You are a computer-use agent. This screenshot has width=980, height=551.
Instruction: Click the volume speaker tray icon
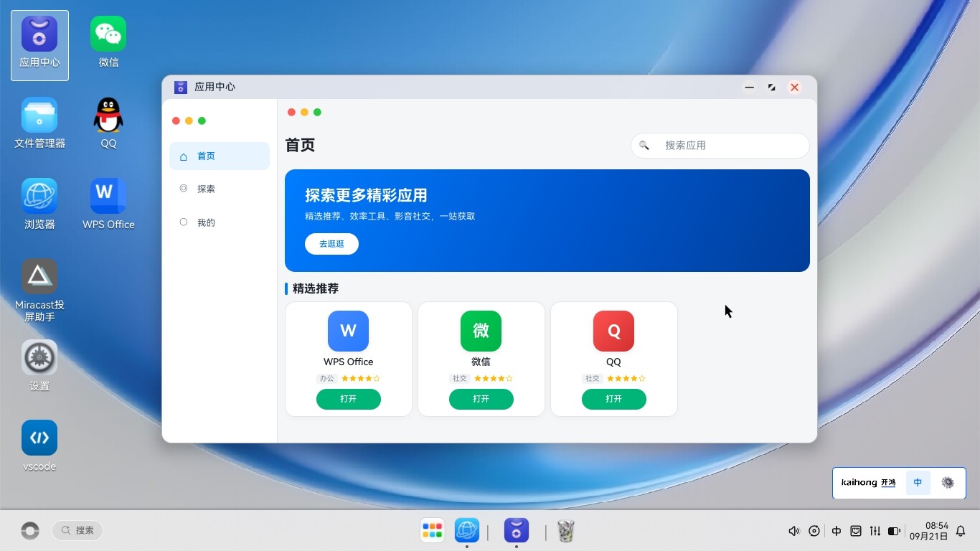[x=793, y=532]
